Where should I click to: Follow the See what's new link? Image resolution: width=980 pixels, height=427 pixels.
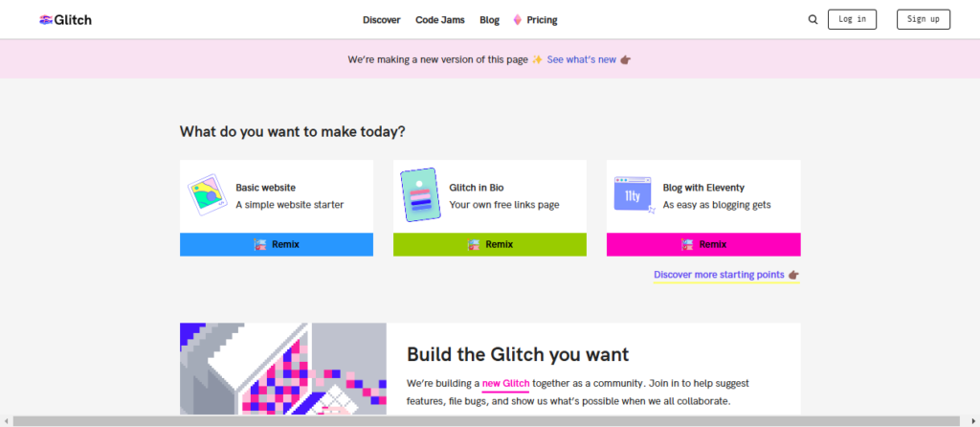point(581,60)
